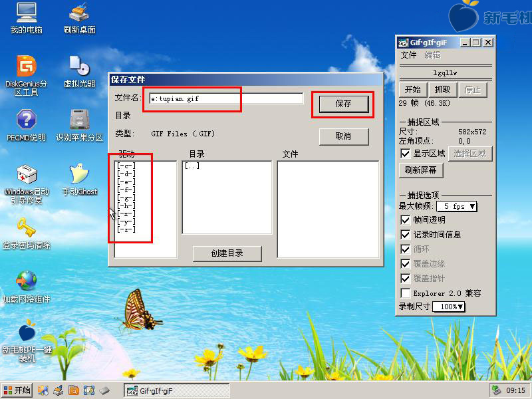Click the fourth quick launch taskbar icon
Viewport: 532px width, 399px height.
coord(89,390)
